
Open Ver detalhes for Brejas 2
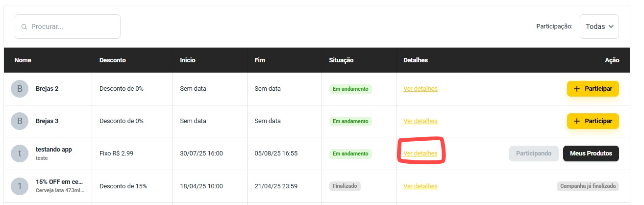tap(421, 89)
